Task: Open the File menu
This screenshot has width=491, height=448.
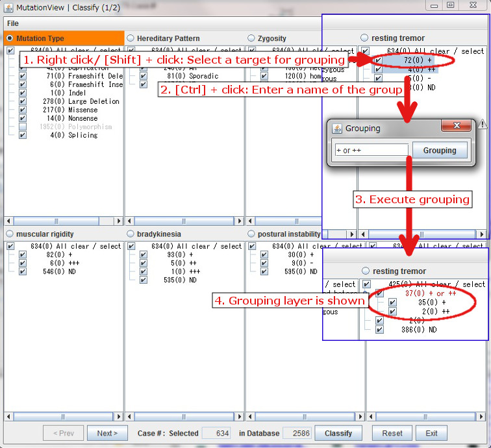Action: click(x=12, y=23)
